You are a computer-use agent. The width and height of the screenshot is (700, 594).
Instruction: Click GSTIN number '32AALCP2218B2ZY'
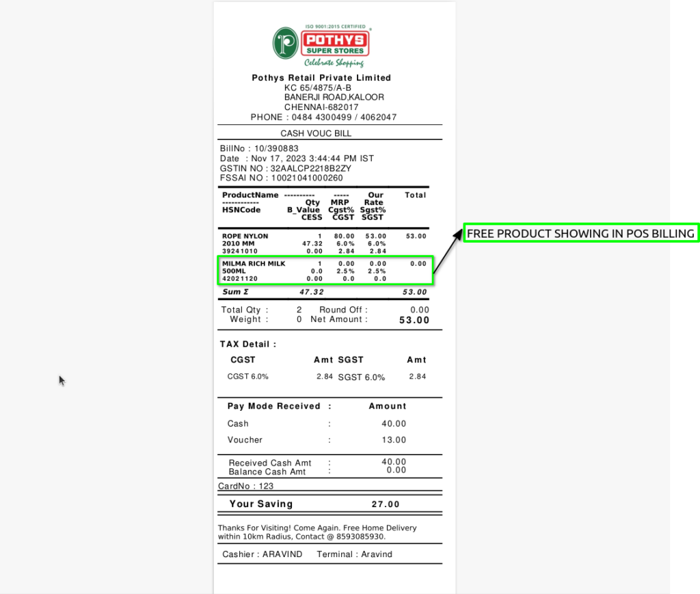point(311,169)
